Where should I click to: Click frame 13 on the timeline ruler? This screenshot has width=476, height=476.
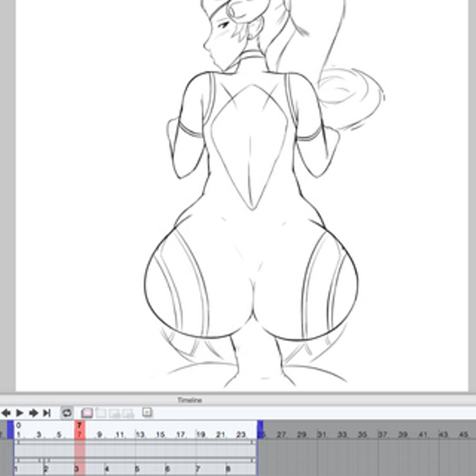[140, 435]
